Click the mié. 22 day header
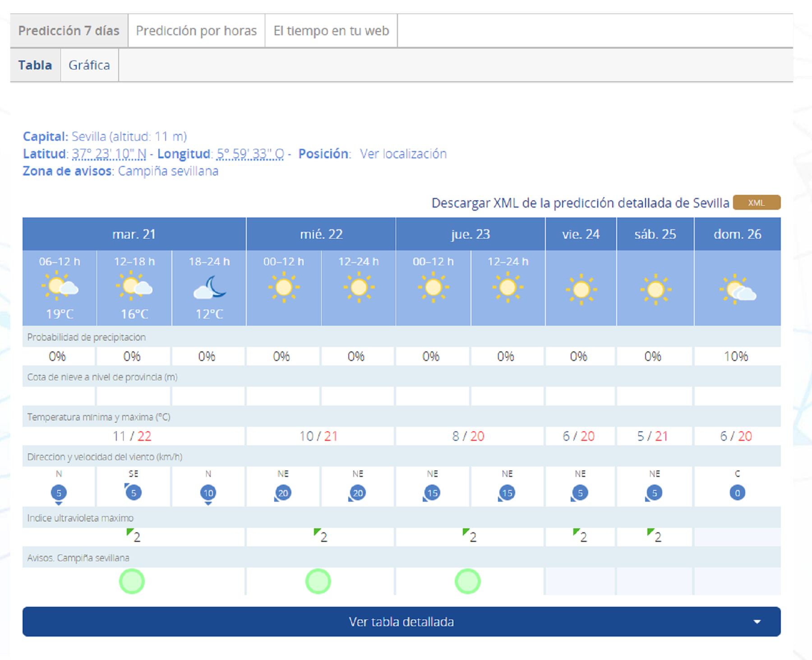Image resolution: width=812 pixels, height=660 pixels. tap(321, 234)
